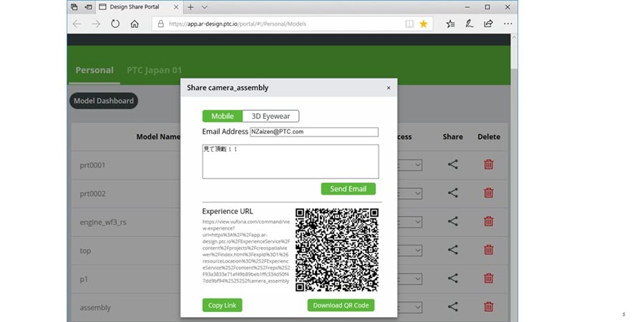Delete the prt0002 model with trash icon
The height and width of the screenshot is (322, 644).
pyautogui.click(x=489, y=193)
